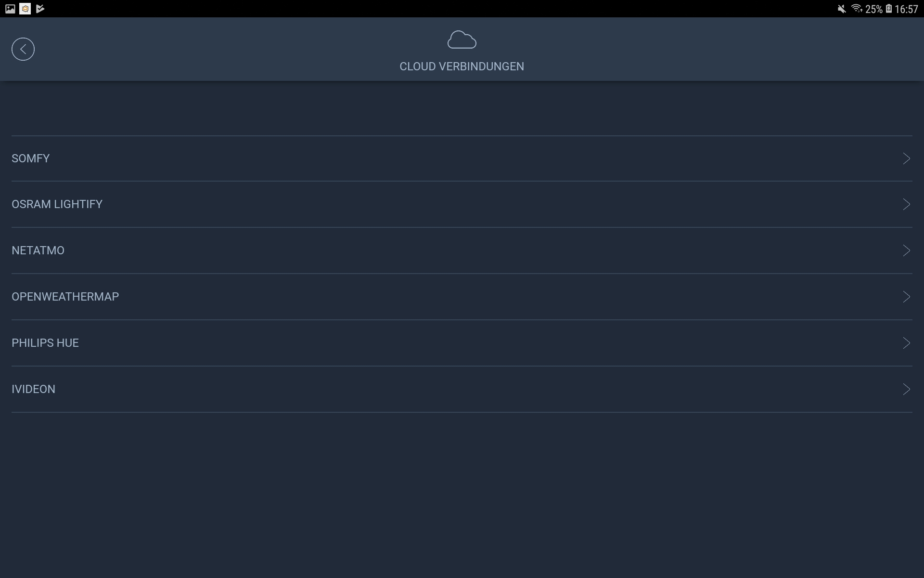Choose the PHILIPS HUE entry
The width and height of the screenshot is (924, 578).
coord(45,343)
